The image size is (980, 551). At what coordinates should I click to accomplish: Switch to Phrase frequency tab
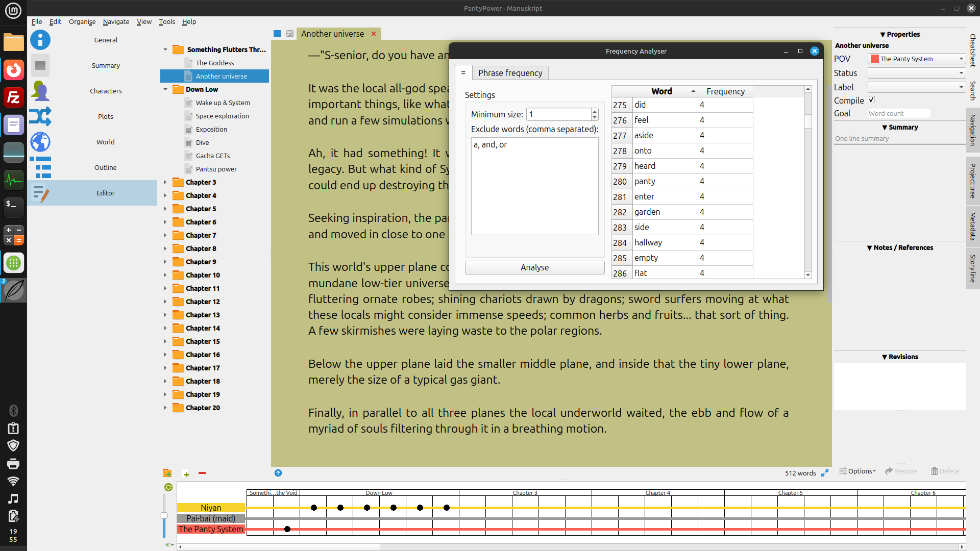(x=510, y=73)
